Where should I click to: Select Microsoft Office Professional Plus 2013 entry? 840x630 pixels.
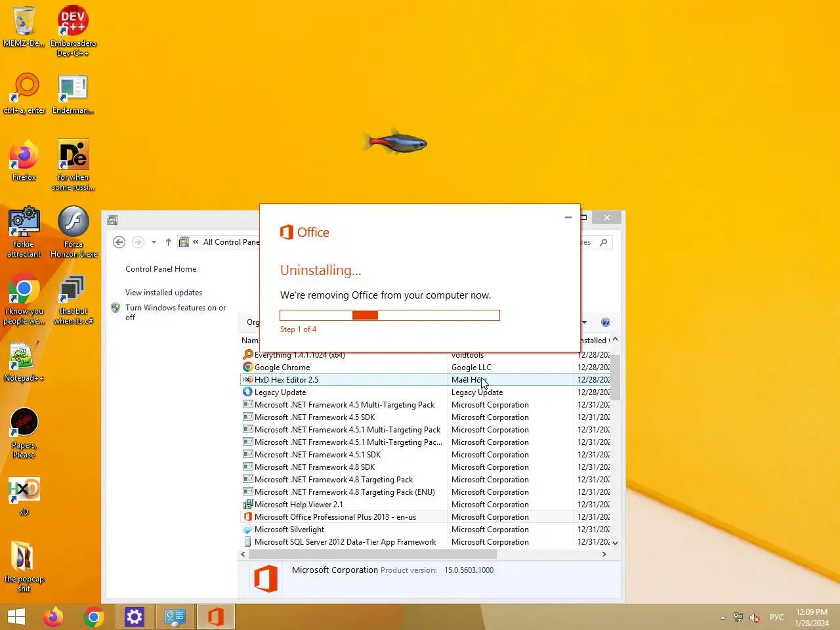pyautogui.click(x=425, y=517)
